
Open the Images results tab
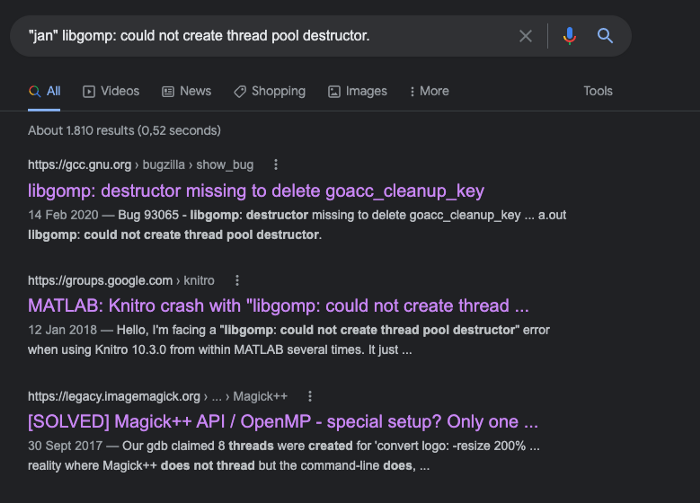tap(357, 91)
